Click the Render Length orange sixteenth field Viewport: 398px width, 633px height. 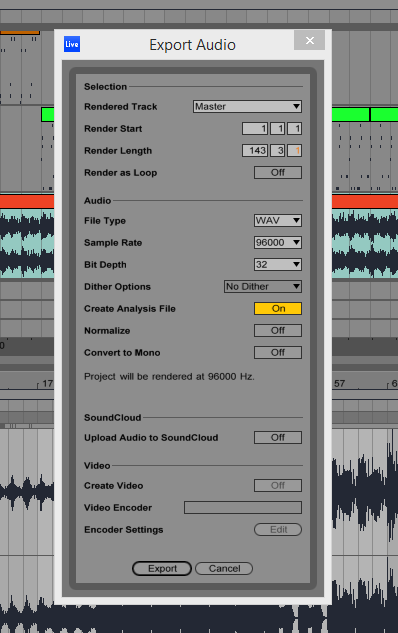[295, 151]
